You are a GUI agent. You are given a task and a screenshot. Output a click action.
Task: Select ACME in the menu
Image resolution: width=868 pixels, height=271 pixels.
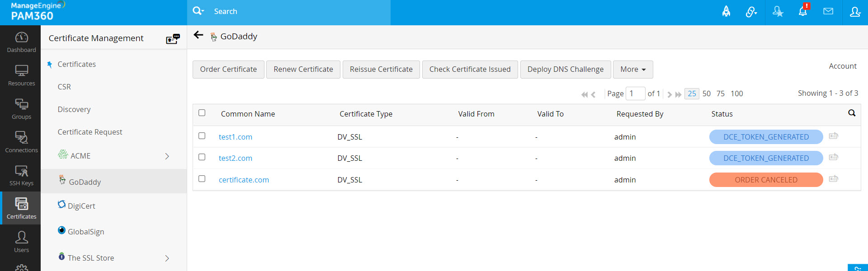(x=80, y=156)
